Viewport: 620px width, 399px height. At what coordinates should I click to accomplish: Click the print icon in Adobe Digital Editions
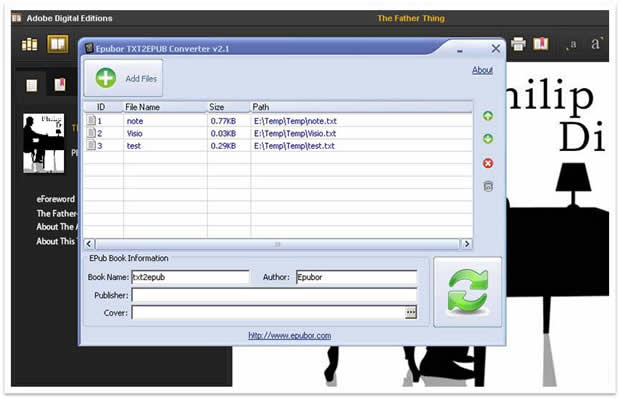[518, 43]
